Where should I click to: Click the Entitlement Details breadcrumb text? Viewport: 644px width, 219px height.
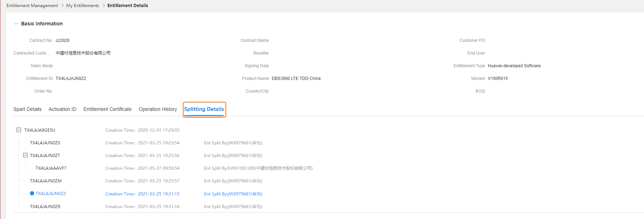point(128,6)
